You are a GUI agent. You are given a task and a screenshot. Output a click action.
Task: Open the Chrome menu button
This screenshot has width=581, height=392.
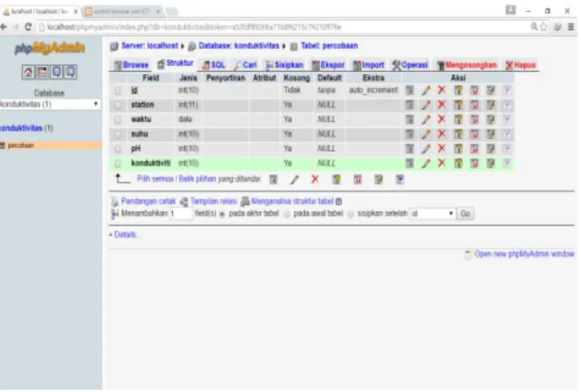(571, 27)
